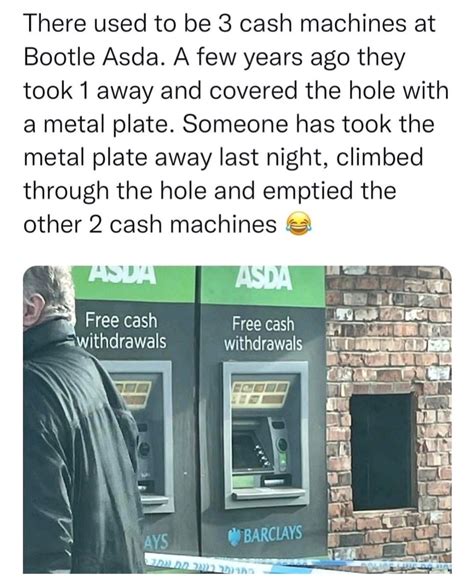
Task: Click the Barclays eagle logo on right ATM
Action: [234, 538]
